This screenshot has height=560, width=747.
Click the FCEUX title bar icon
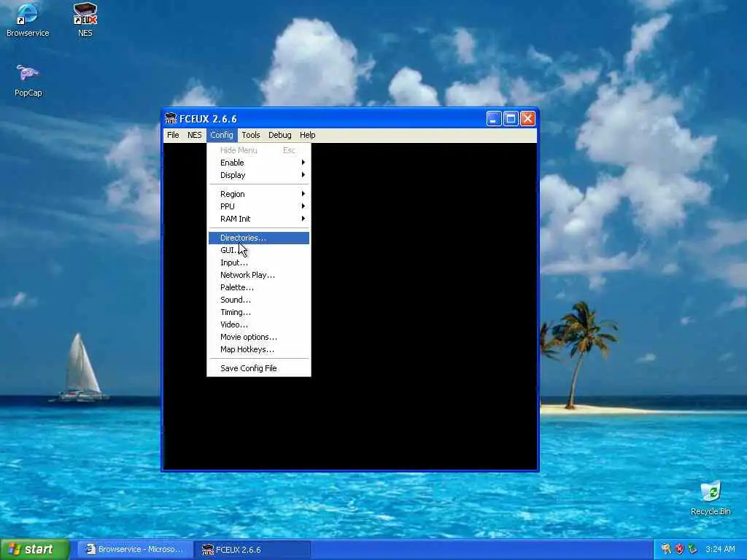[170, 119]
